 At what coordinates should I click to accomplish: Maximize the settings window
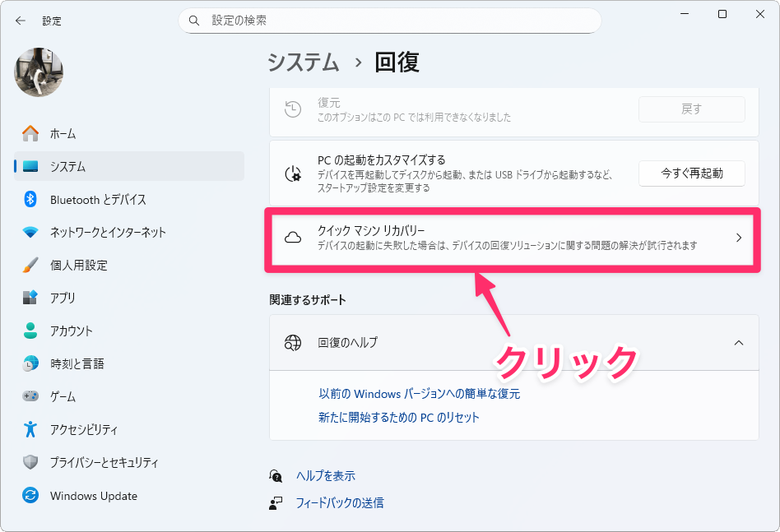click(x=722, y=14)
